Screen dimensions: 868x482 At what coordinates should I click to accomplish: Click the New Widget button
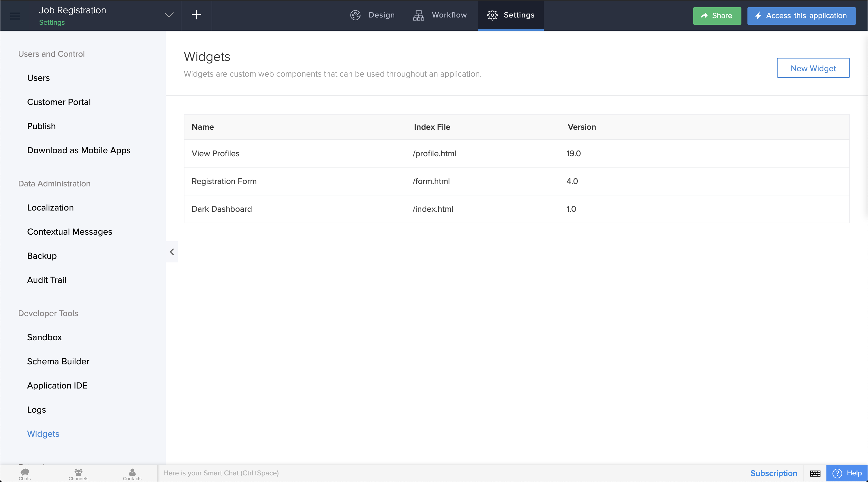click(x=813, y=68)
